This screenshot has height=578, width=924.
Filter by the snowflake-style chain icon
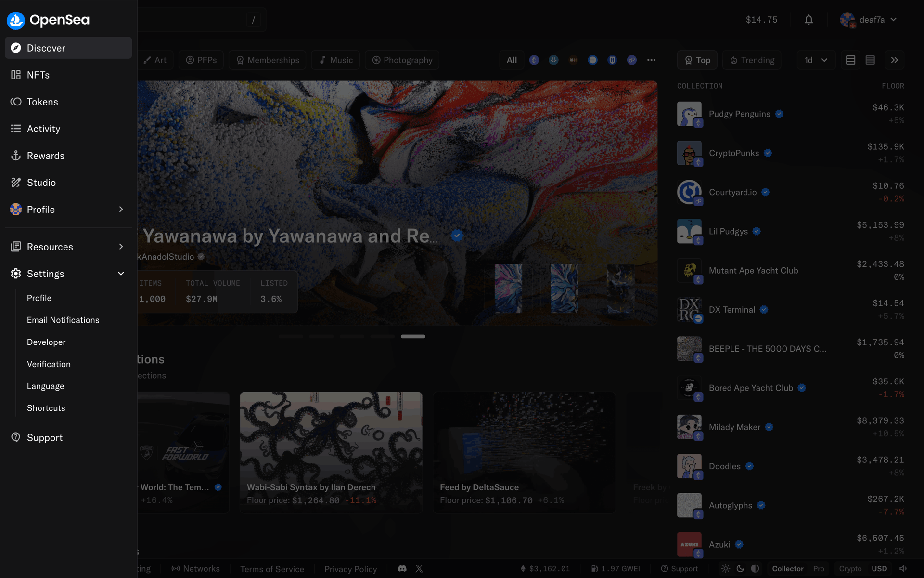point(554,60)
